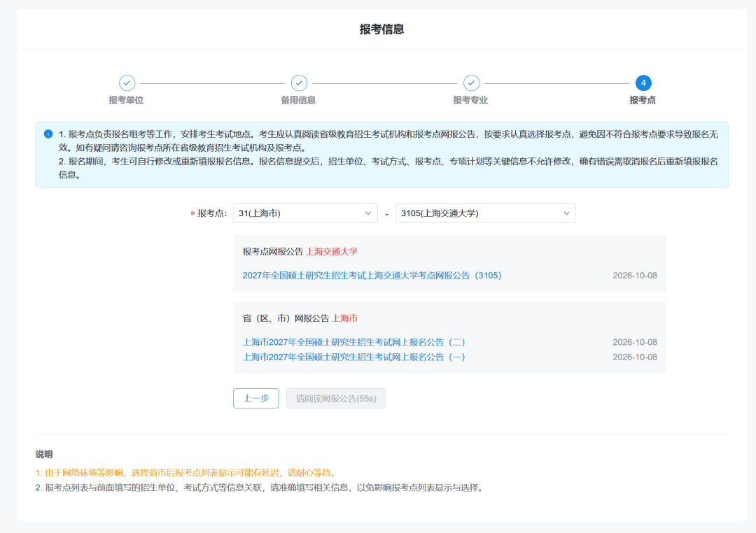Click the orange network delay note text
Image resolution: width=756 pixels, height=533 pixels.
point(187,473)
